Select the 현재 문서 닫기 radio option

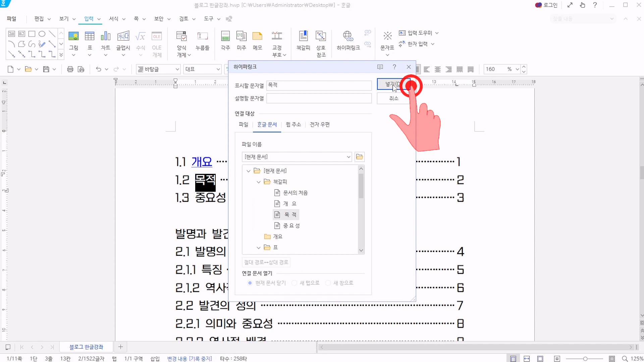(x=250, y=283)
